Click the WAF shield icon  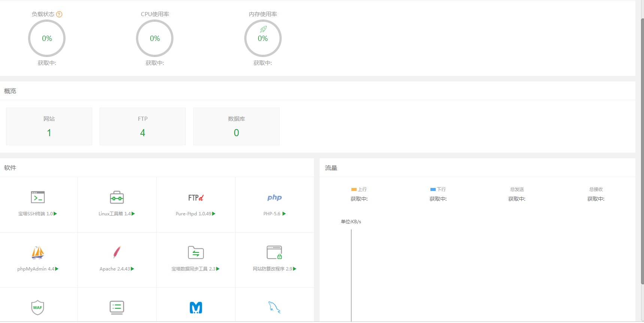[37, 308]
